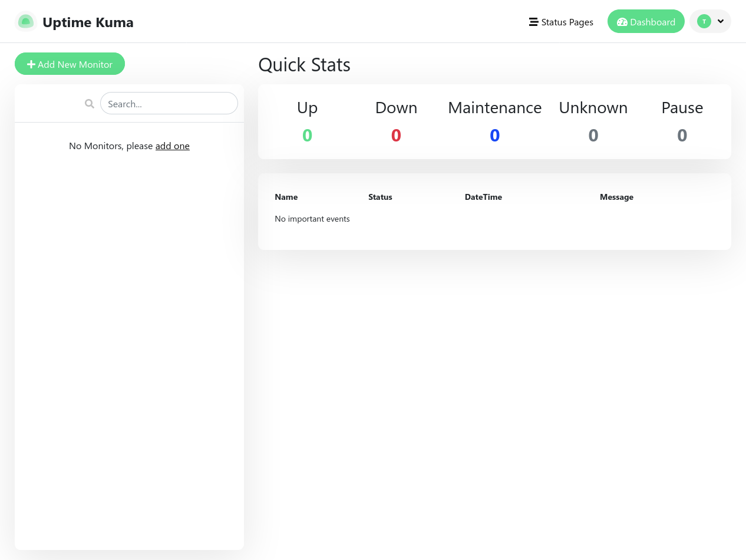Open the Status Pages menu item
The height and width of the screenshot is (560, 746).
coord(567,22)
